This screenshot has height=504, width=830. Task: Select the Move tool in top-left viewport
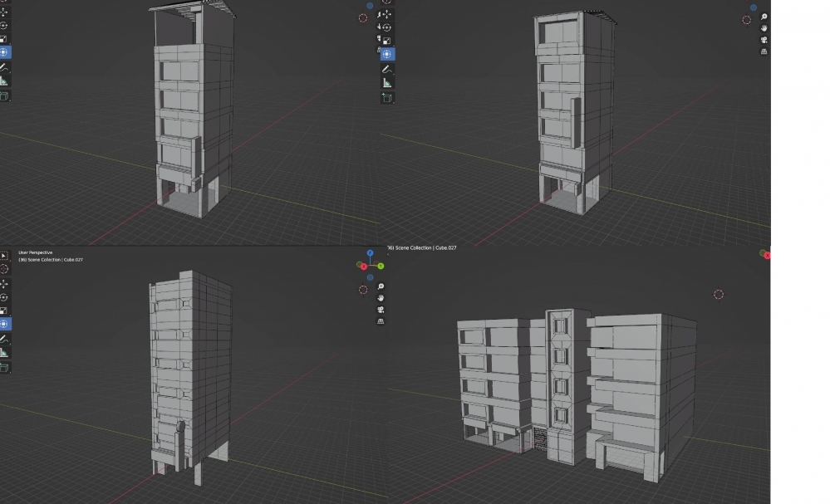click(4, 12)
